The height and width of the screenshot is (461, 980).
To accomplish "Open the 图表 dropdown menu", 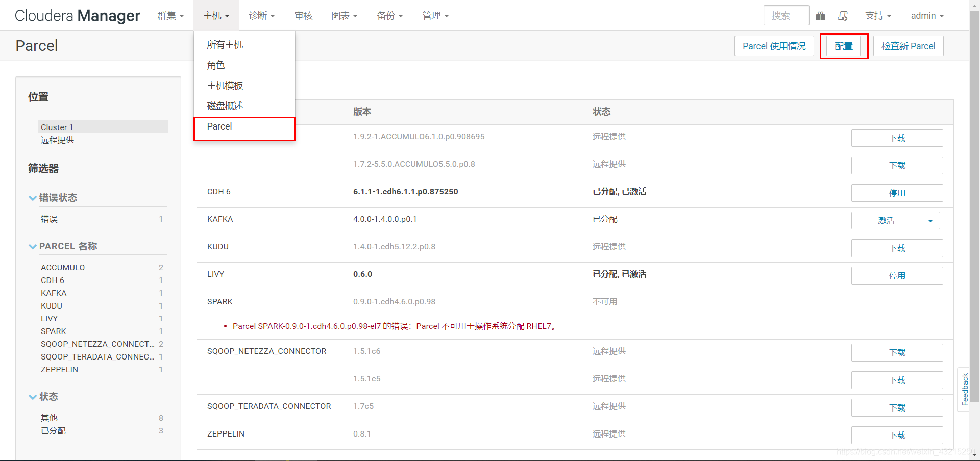I will pyautogui.click(x=345, y=16).
